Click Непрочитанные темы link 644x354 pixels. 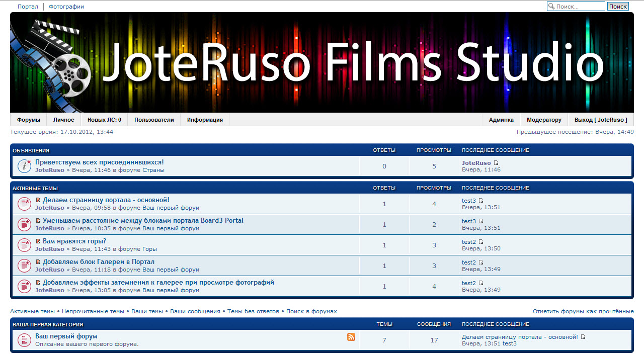click(93, 311)
